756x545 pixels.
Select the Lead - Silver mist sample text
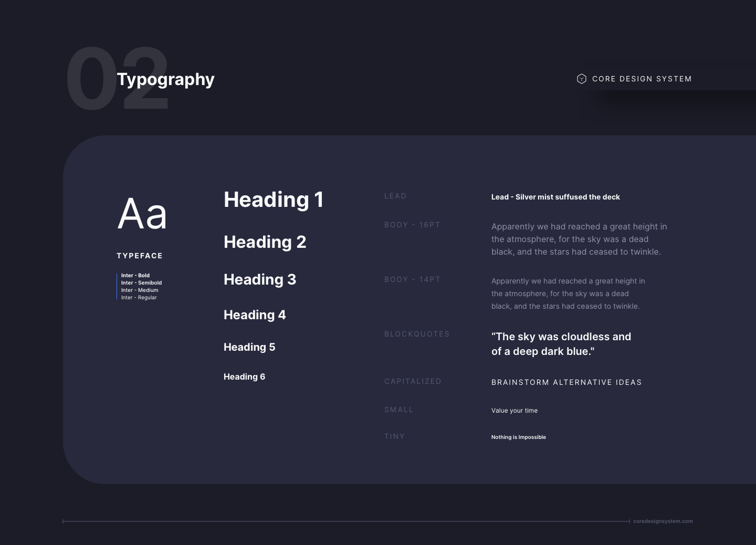[555, 197]
